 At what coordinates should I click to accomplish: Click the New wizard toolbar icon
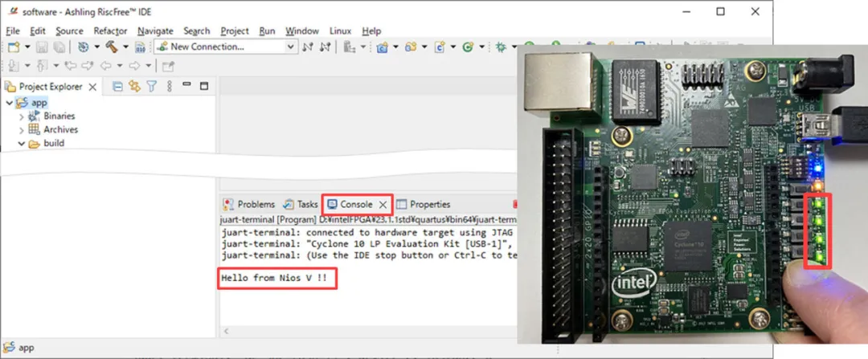[14, 47]
